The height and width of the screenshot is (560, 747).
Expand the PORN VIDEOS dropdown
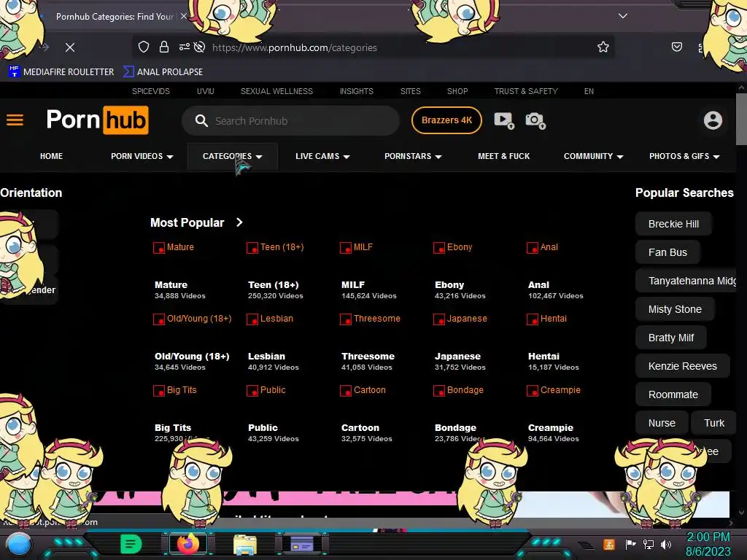pos(142,156)
